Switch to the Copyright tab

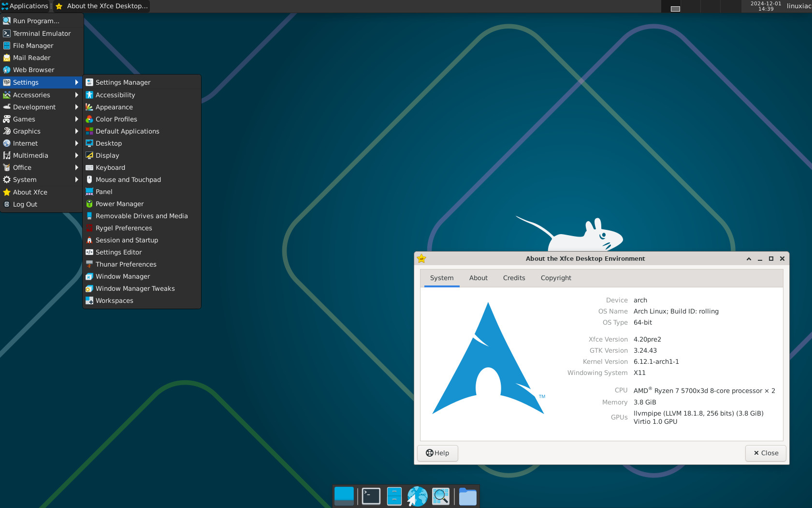tap(556, 278)
